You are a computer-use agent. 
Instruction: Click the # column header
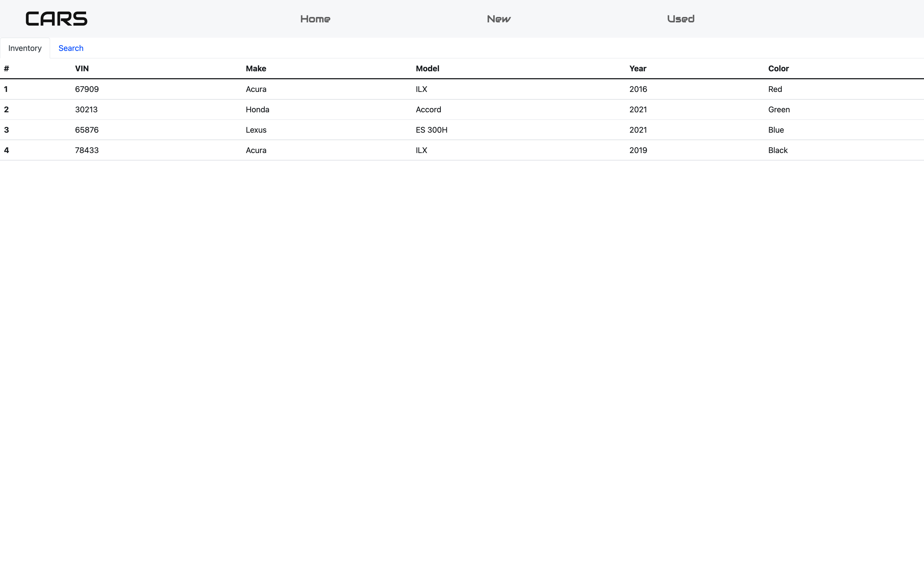point(7,69)
